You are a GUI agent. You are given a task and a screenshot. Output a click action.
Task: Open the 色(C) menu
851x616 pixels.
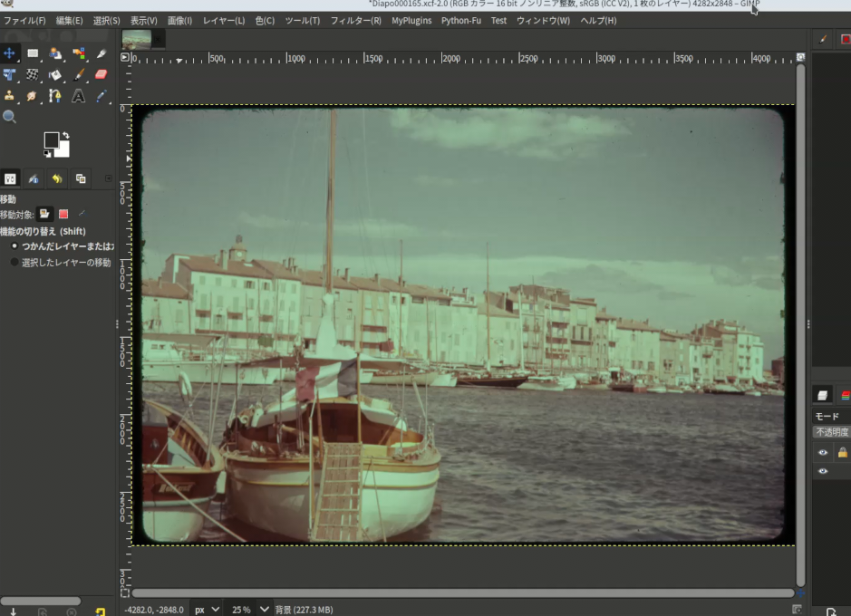tap(265, 21)
